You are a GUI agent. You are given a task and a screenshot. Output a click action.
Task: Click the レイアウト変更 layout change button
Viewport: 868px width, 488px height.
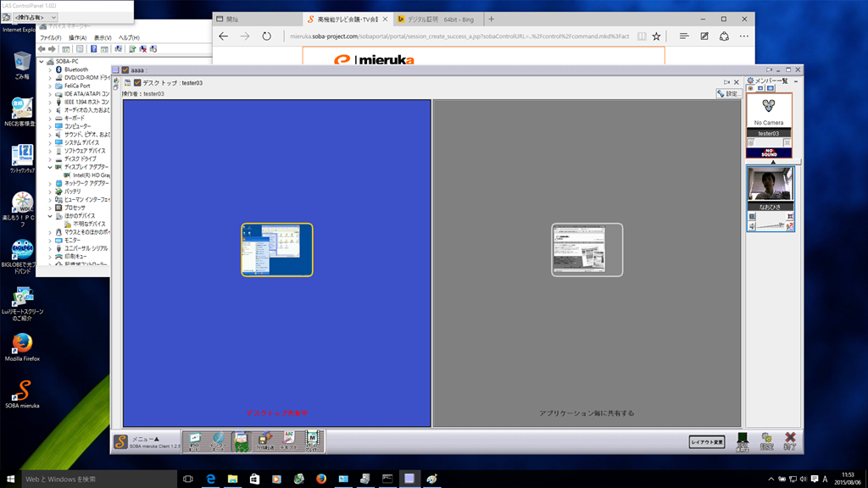[707, 442]
